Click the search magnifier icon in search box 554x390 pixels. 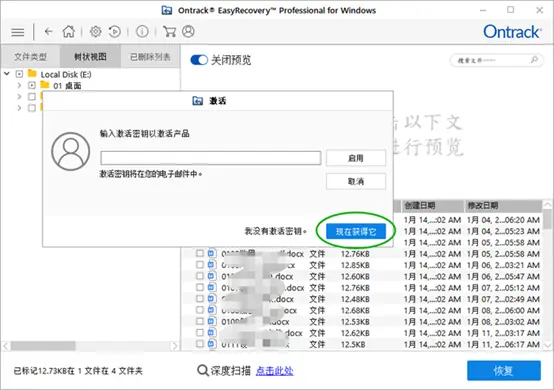[x=534, y=60]
